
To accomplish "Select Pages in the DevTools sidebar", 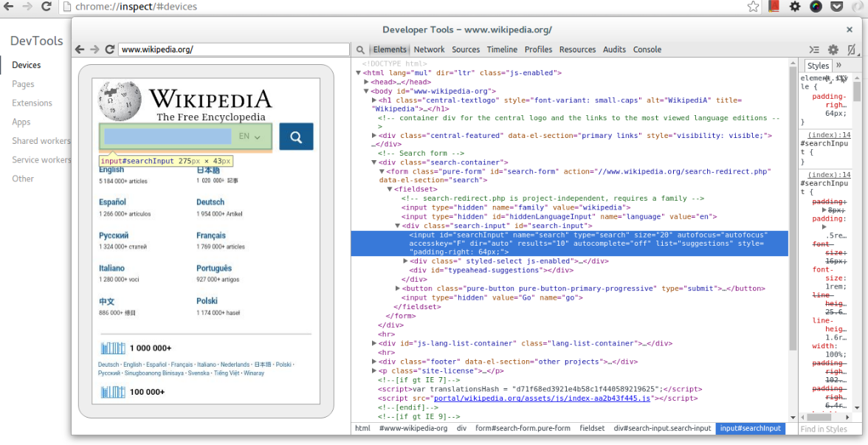I will [x=24, y=83].
